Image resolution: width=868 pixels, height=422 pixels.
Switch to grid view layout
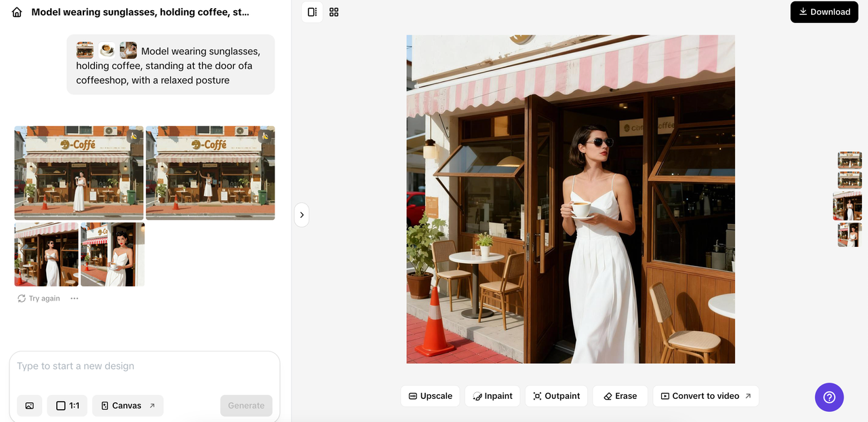point(334,12)
